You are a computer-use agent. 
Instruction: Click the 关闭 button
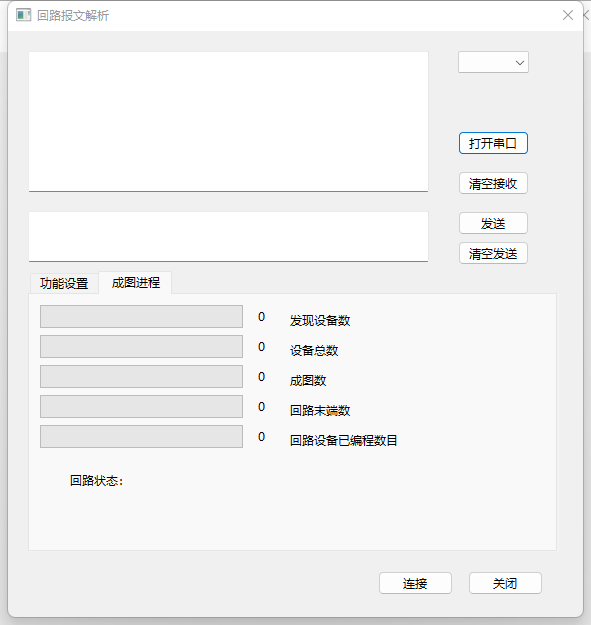point(505,583)
